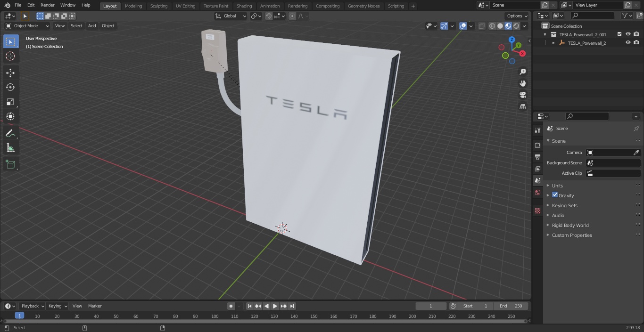Select the Annotate tool
Screen dimensions: 644x332
10,133
